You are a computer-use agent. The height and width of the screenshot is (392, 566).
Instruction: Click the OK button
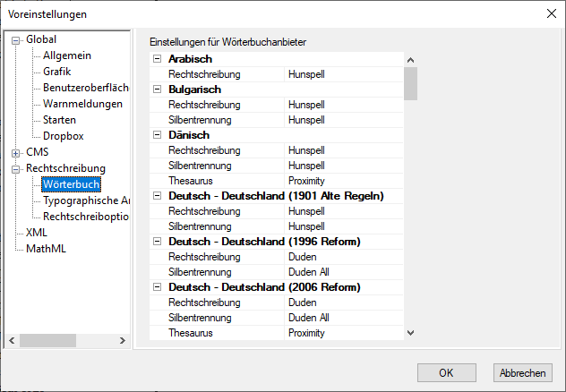click(x=445, y=372)
